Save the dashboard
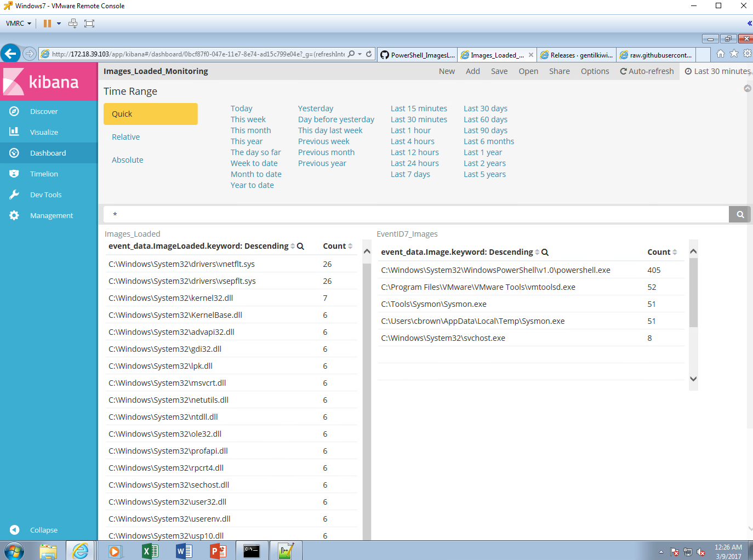Viewport: 753px width, 560px height. click(499, 71)
